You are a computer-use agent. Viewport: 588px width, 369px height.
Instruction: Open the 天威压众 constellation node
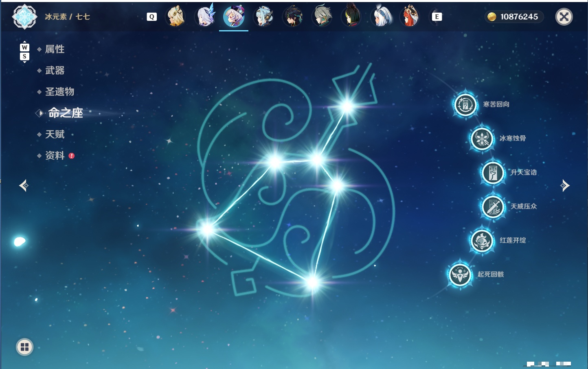[493, 206]
